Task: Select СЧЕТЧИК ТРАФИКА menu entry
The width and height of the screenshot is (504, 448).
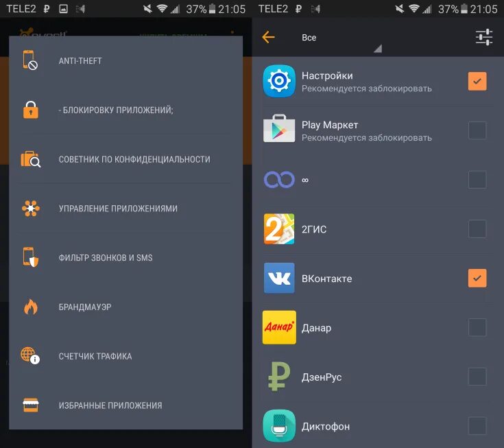Action: coord(125,356)
